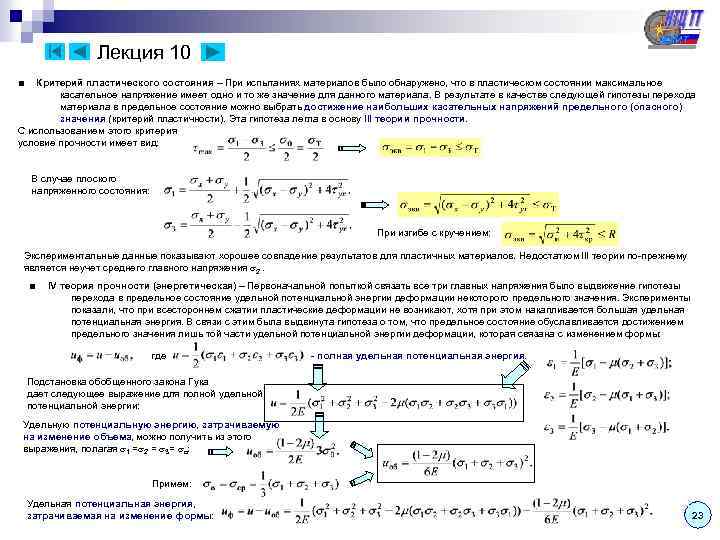Click the 'Экспериментальные данные показывают' sentence
This screenshot has height=540, width=720.
click(355, 262)
